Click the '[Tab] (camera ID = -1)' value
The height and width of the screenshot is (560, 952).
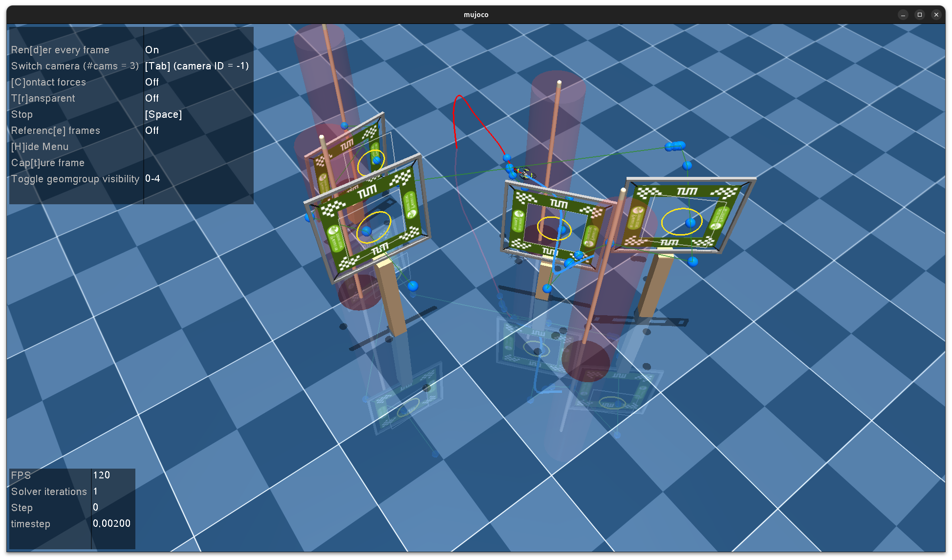[197, 66]
